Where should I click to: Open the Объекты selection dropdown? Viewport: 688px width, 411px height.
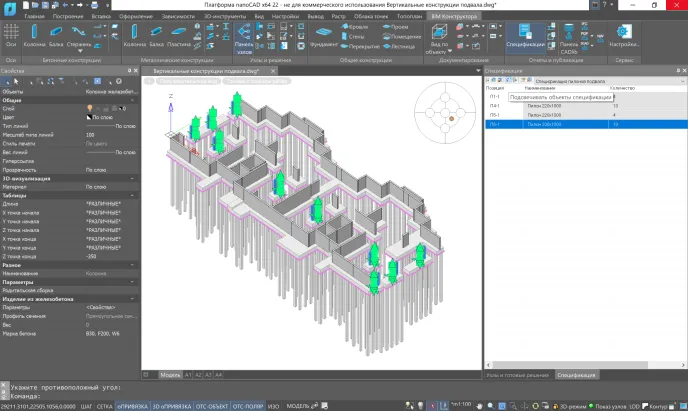coord(110,91)
